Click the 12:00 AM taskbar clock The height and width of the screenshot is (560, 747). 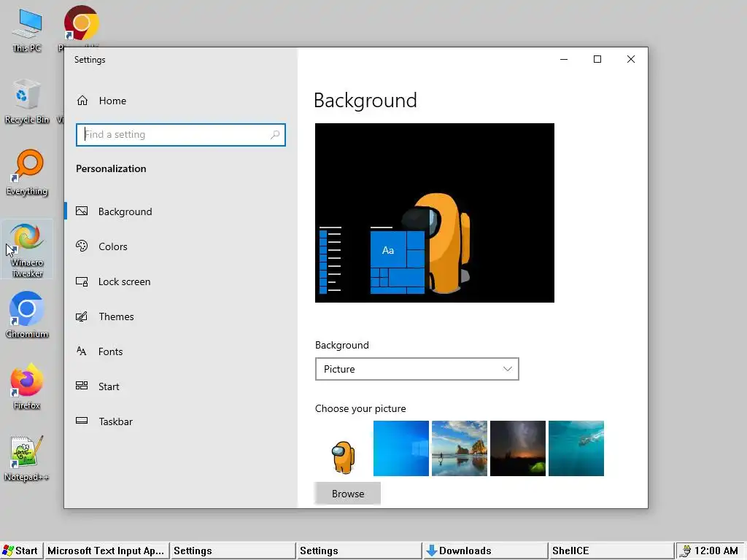(x=716, y=551)
